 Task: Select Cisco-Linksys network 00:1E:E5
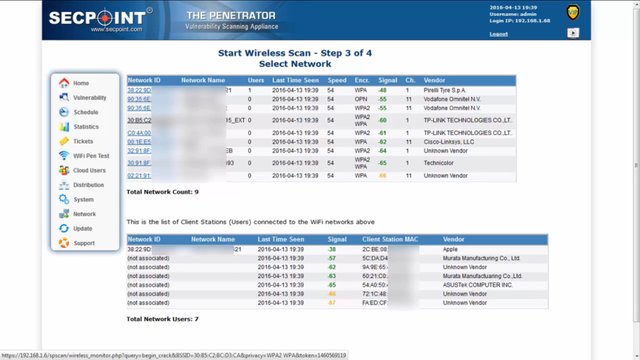pyautogui.click(x=139, y=142)
